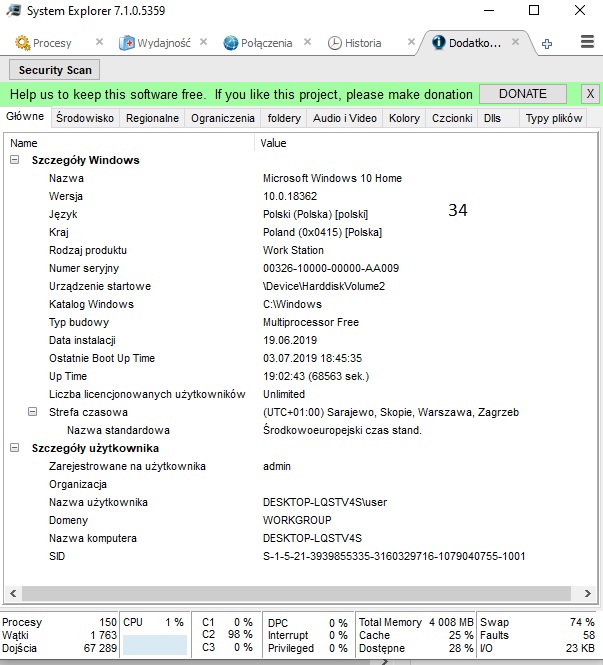This screenshot has width=603, height=665.
Task: Select the Ograniczenia sub-tab
Action: pos(223,118)
